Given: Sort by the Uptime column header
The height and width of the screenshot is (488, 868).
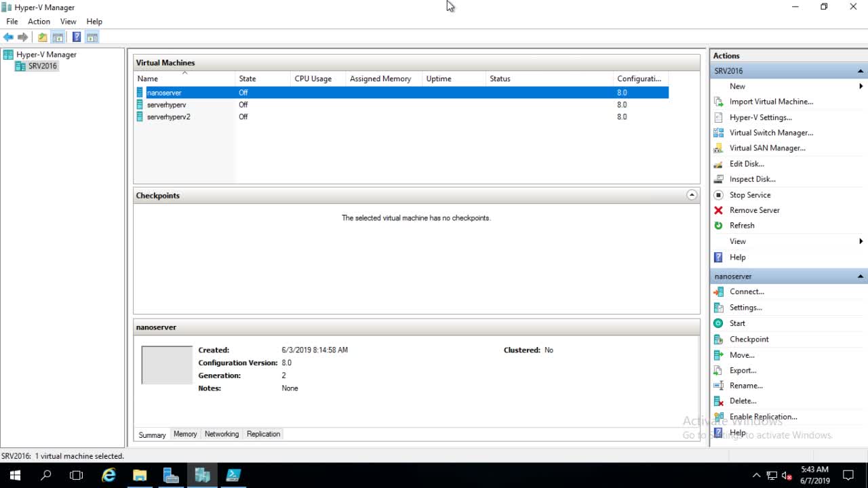Looking at the screenshot, I should [x=454, y=79].
